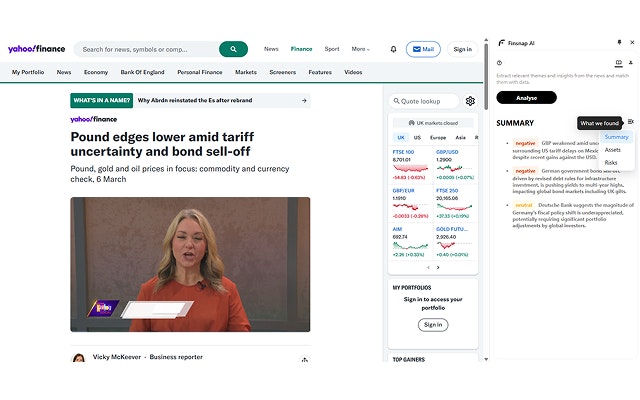Click the arrow in the Abrdn banner
Screen dimensions: 640x400
click(x=304, y=100)
